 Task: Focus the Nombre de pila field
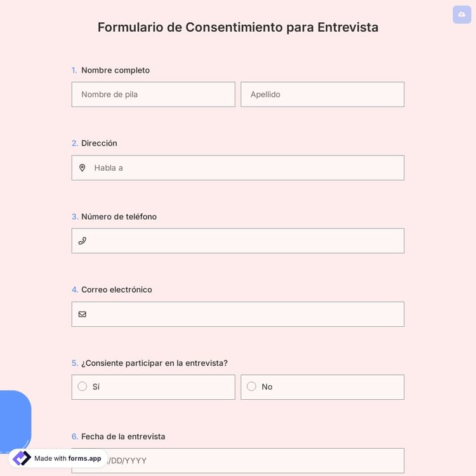coord(153,95)
